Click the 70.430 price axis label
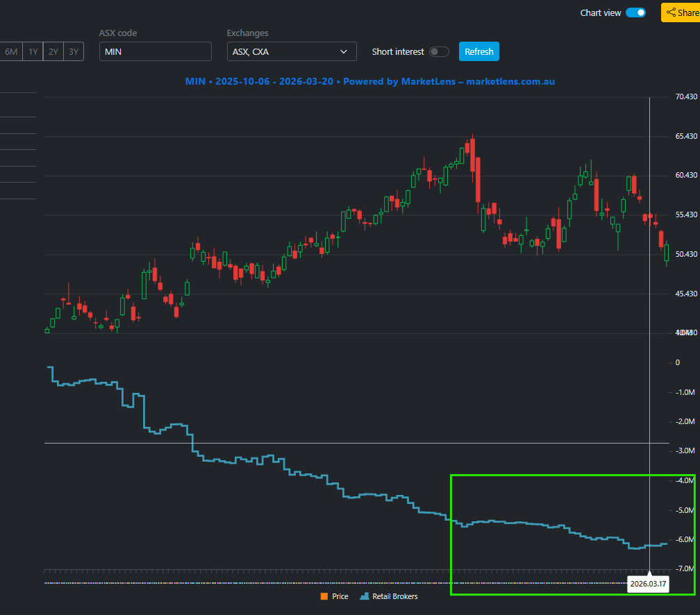This screenshot has height=615, width=700. click(x=686, y=97)
